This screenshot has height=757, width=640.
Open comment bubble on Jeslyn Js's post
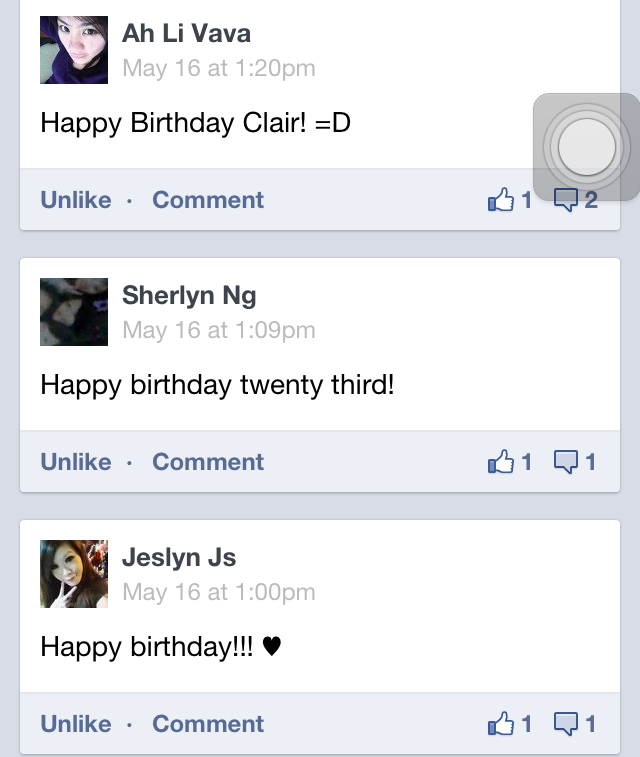click(574, 724)
